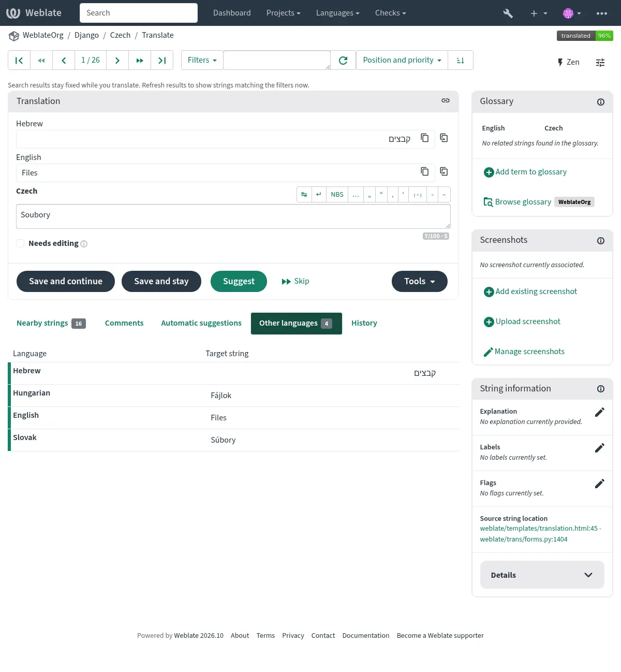Open the Tools dropdown
Screen dimensions: 621x672
(420, 281)
